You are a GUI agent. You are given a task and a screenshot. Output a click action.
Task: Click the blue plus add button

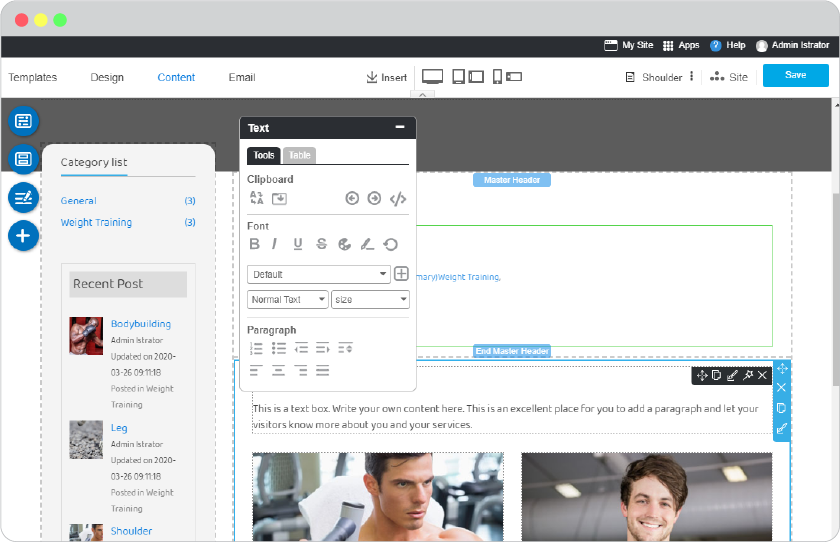23,236
